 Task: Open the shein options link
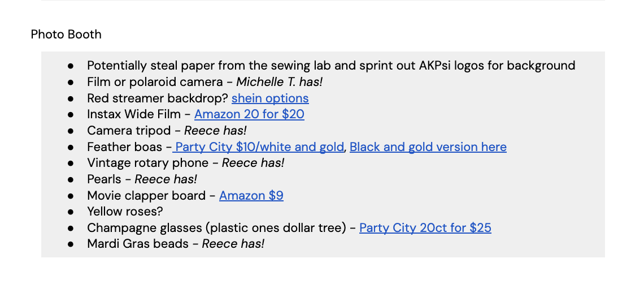pos(270,98)
